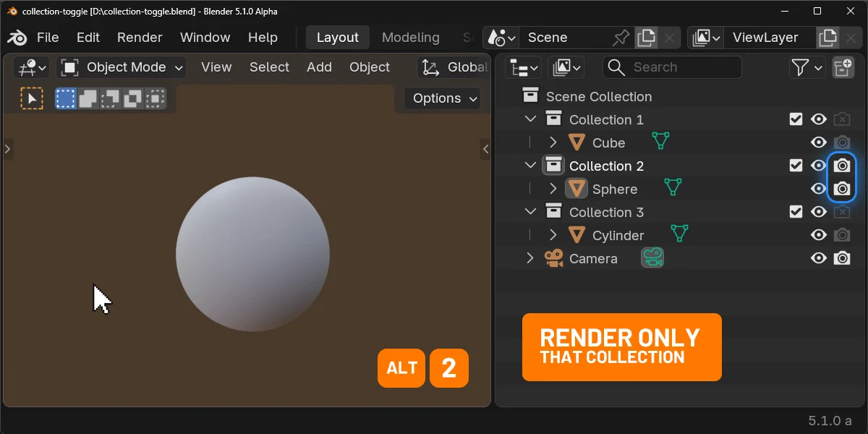868x434 pixels.
Task: Pin the Scene data-block
Action: click(621, 37)
